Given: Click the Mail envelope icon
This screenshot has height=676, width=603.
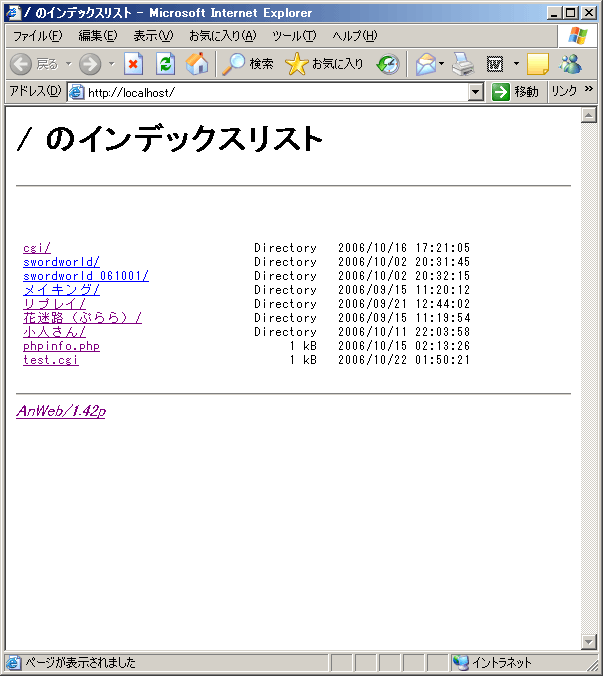Looking at the screenshot, I should click(x=425, y=64).
